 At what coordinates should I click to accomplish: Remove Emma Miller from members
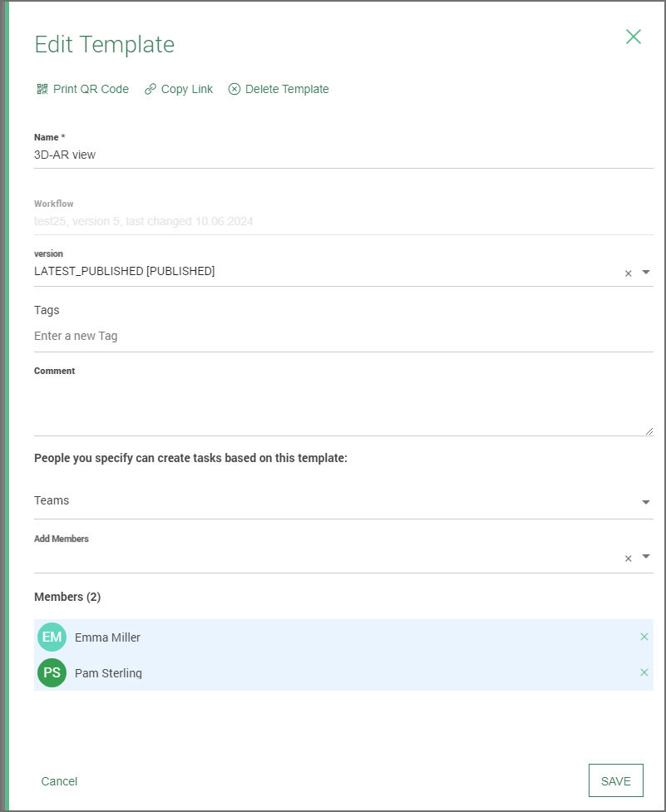pos(644,637)
